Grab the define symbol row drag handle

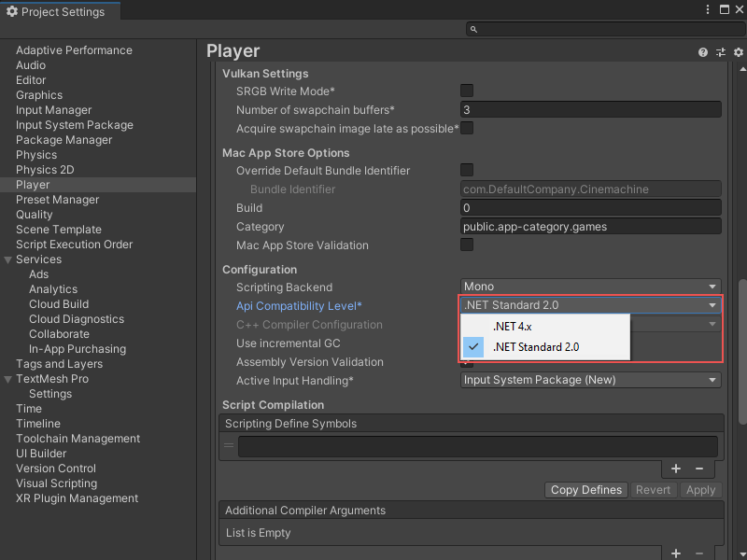pyautogui.click(x=229, y=446)
